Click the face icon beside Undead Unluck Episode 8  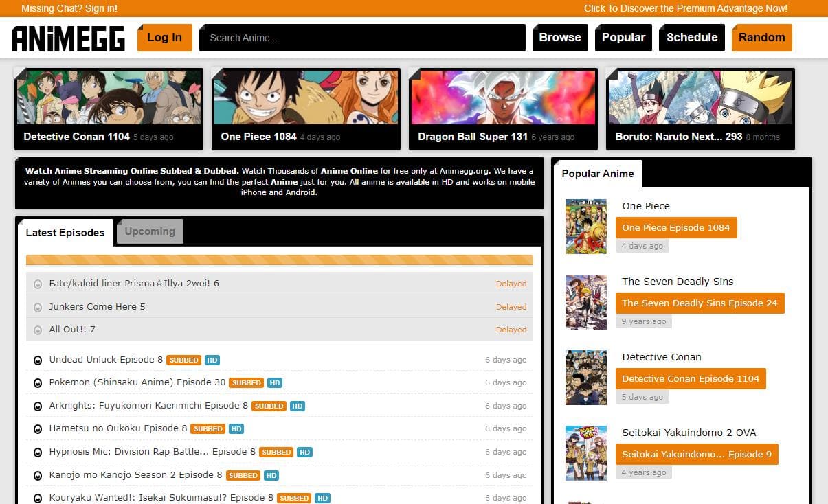(x=38, y=360)
